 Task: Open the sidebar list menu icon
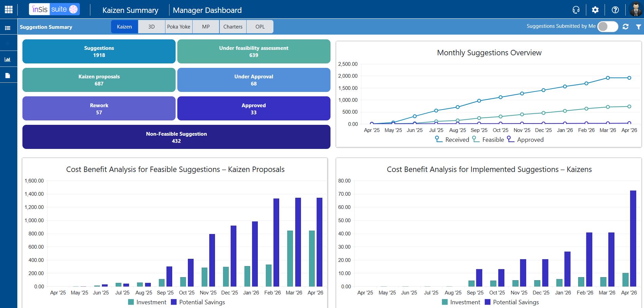pos(7,28)
